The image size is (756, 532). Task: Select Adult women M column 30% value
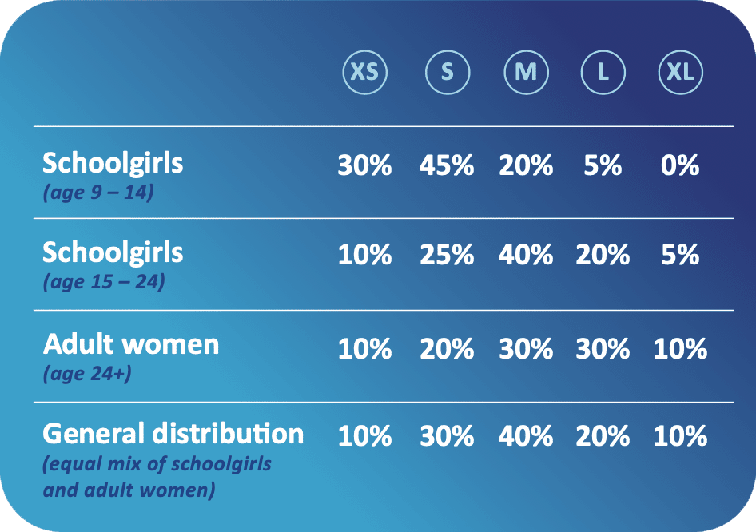(526, 348)
